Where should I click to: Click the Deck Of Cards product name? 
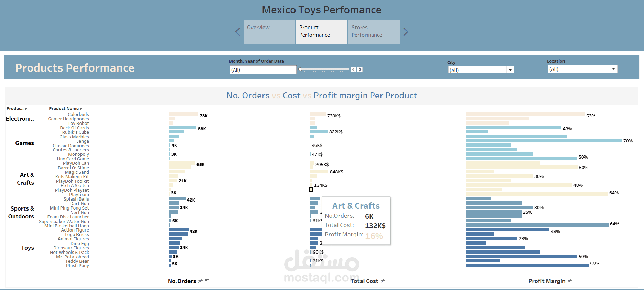pyautogui.click(x=75, y=128)
